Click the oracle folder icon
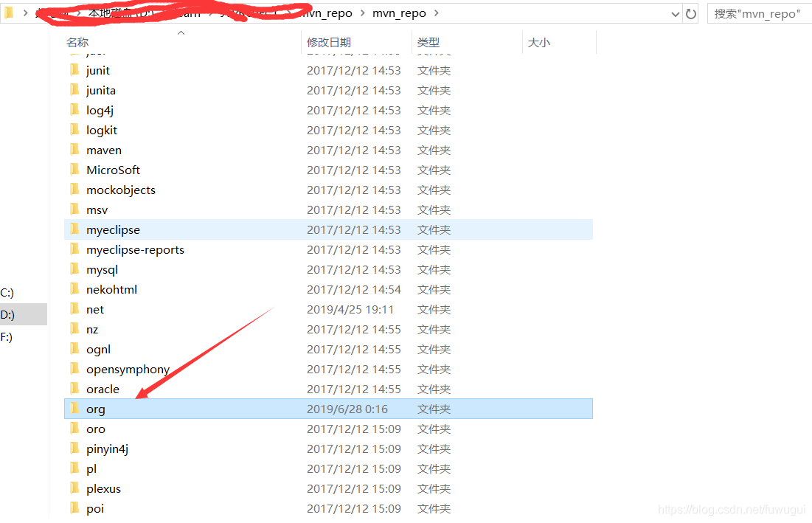Image resolution: width=812 pixels, height=523 pixels. (74, 389)
